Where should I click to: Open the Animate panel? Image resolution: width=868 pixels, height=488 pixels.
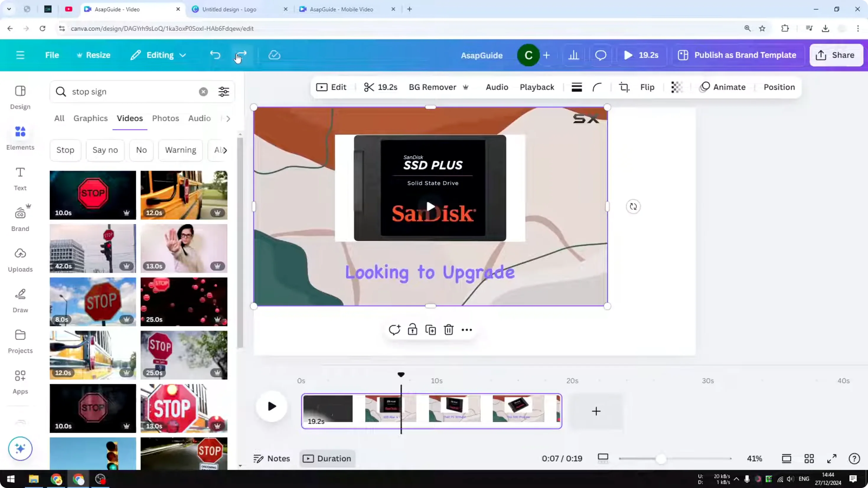pos(723,87)
